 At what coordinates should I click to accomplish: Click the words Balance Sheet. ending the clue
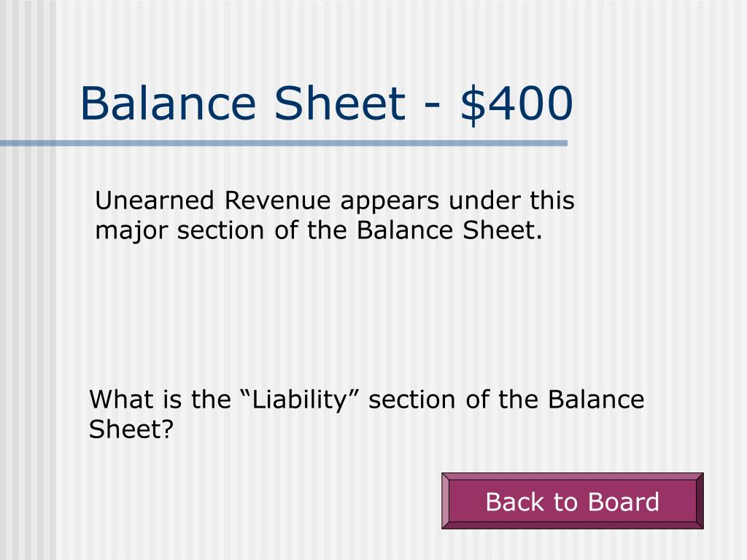click(449, 230)
